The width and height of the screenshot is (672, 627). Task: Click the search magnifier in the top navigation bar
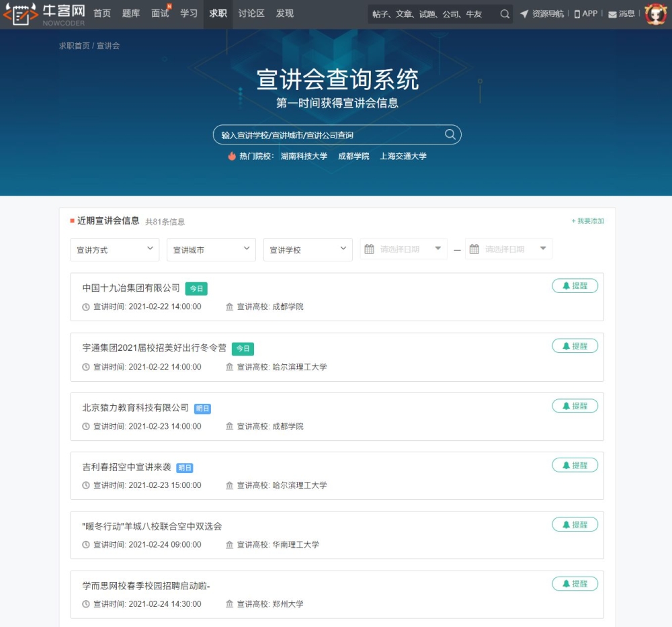click(505, 14)
